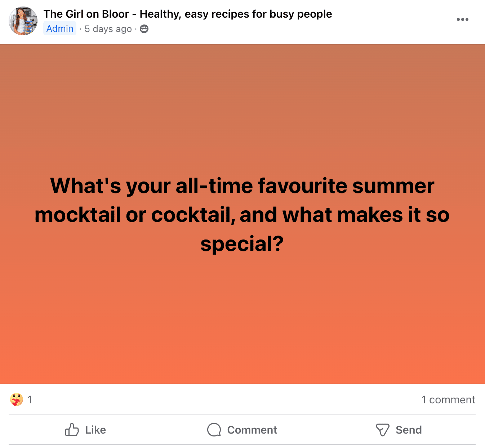Click the speech bubble Comment icon
Screen dimensions: 485x448
[x=214, y=430]
